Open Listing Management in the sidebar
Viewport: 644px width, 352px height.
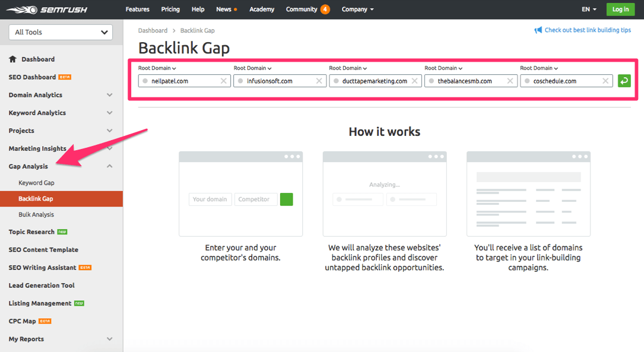pos(40,303)
